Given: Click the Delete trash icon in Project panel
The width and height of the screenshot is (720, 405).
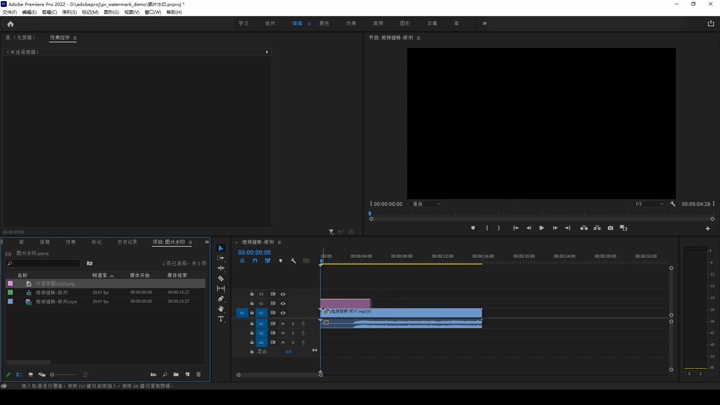Looking at the screenshot, I should (x=199, y=375).
